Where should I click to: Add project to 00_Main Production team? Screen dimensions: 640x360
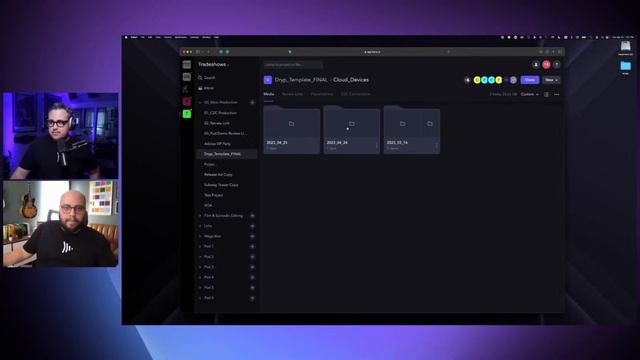pos(252,102)
